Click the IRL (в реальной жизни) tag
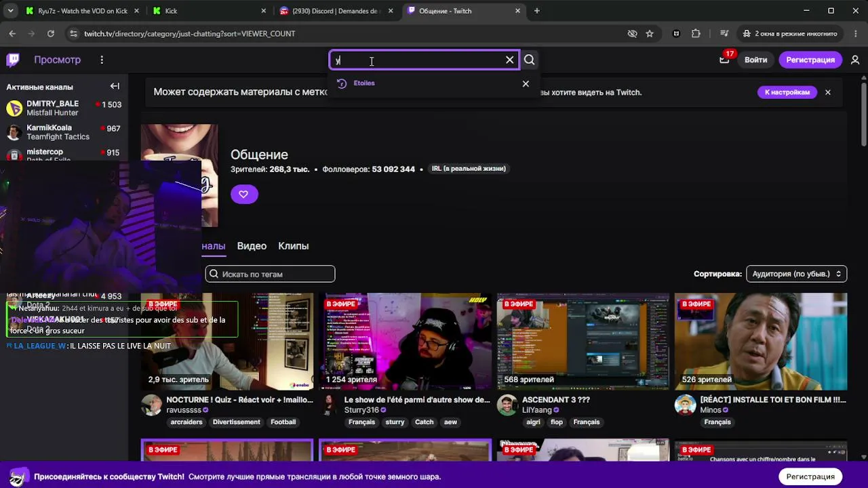868x488 pixels. tap(469, 169)
